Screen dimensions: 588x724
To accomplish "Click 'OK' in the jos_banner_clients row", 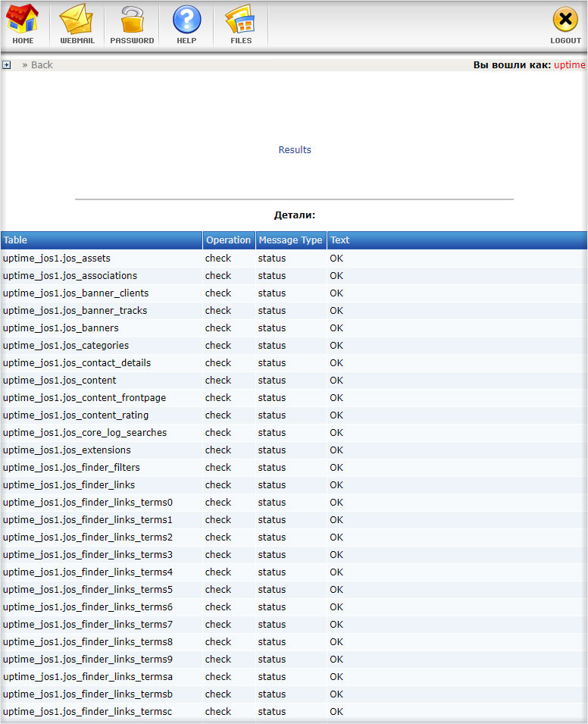I will (x=336, y=293).
